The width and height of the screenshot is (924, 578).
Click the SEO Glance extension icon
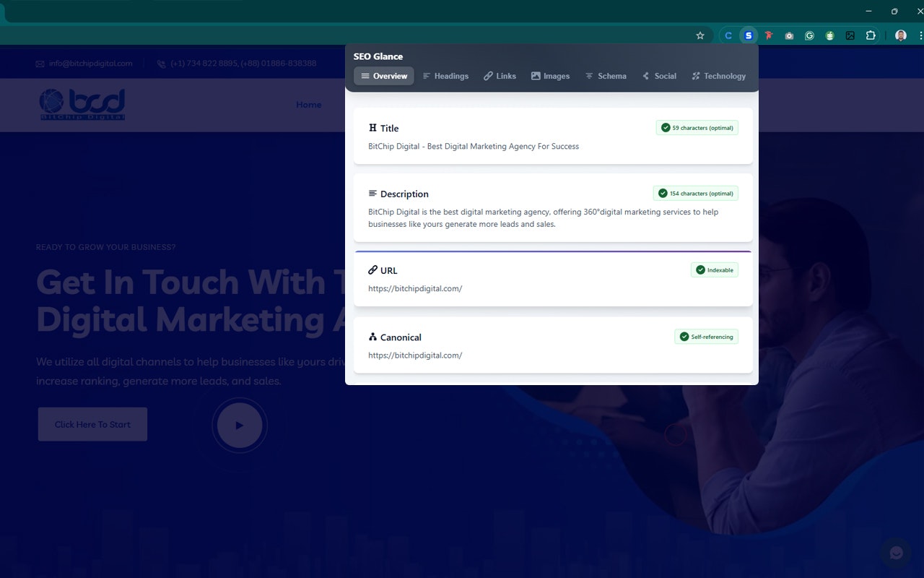(x=749, y=35)
